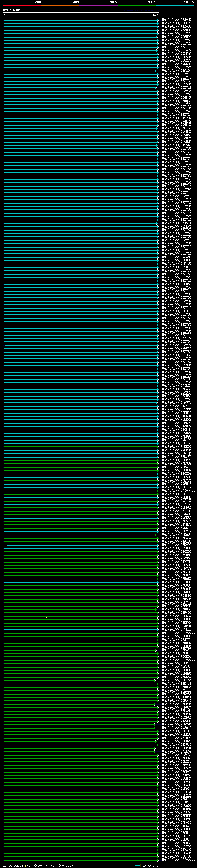Select the UniRef100_P49292 label
The width and height of the screenshot is (197, 868).
(x=176, y=118)
